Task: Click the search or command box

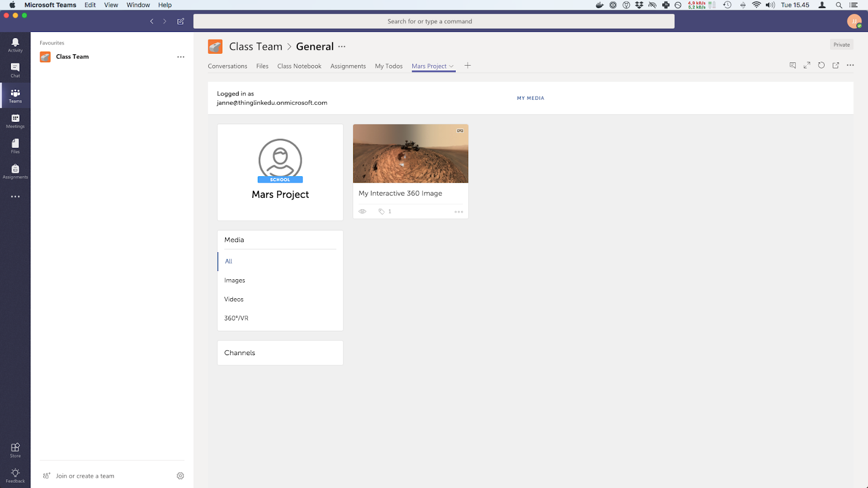Action: point(434,21)
